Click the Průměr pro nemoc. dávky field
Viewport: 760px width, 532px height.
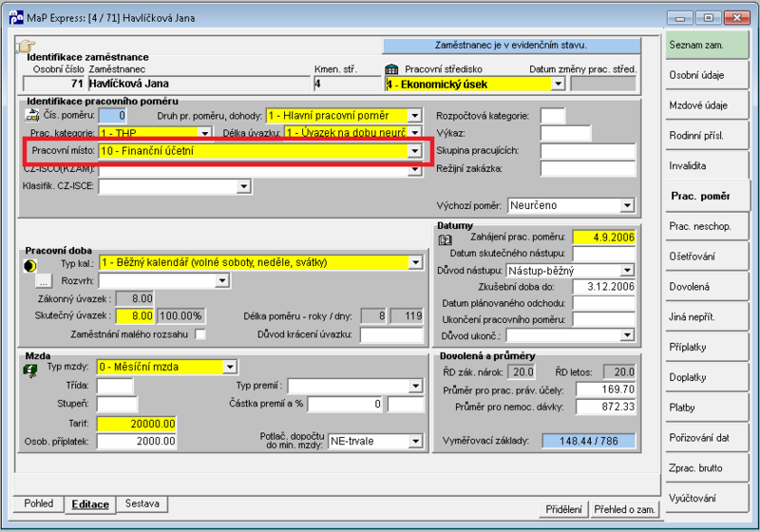[605, 407]
